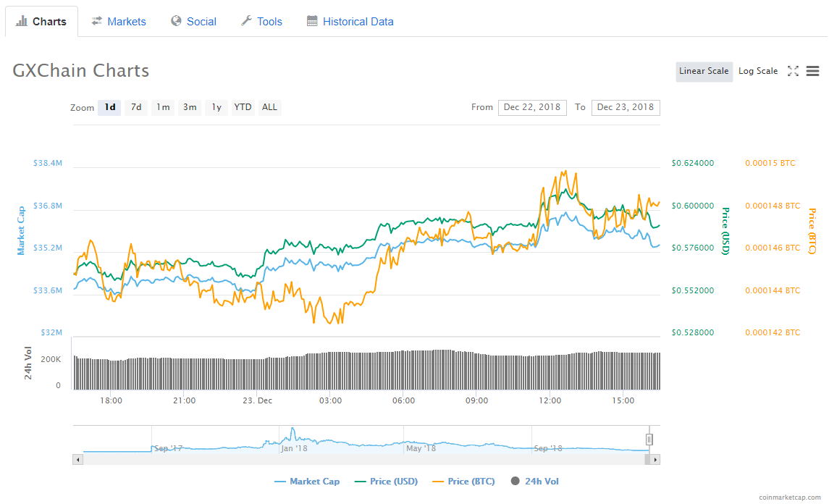Open the Social tab
The height and width of the screenshot is (504, 829).
coord(193,22)
